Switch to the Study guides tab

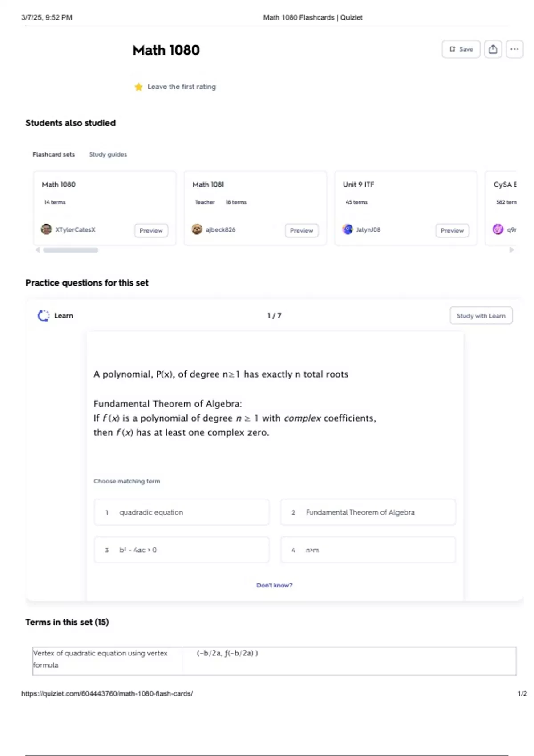(108, 154)
